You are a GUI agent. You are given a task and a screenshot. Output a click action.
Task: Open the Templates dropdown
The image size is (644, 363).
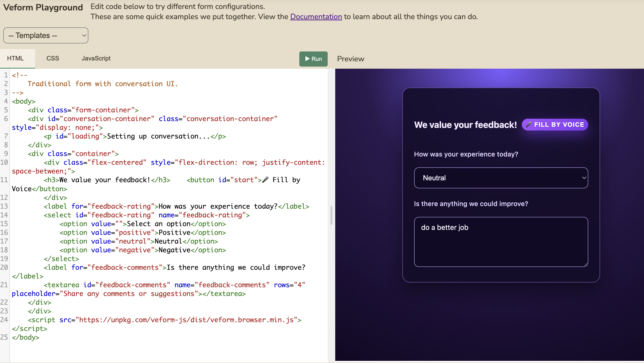pos(46,35)
